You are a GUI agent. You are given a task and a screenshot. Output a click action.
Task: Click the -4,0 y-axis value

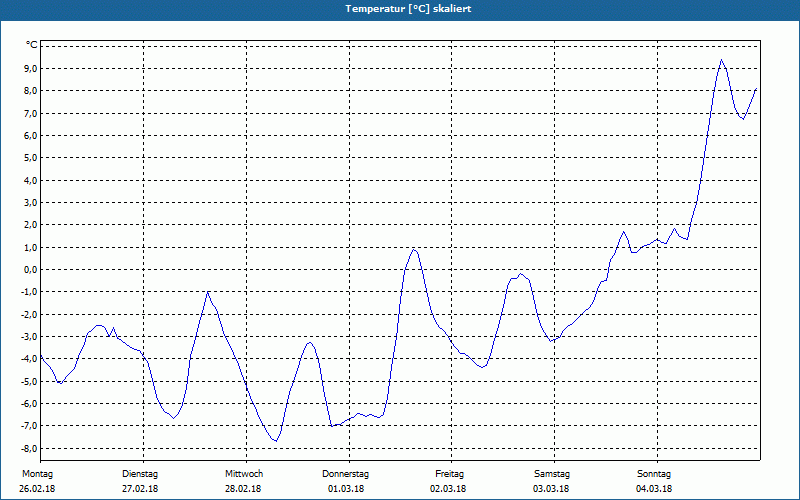tap(29, 359)
